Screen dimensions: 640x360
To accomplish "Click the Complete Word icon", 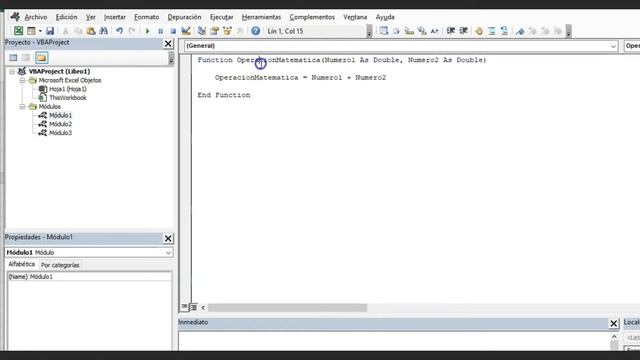I will [435, 31].
